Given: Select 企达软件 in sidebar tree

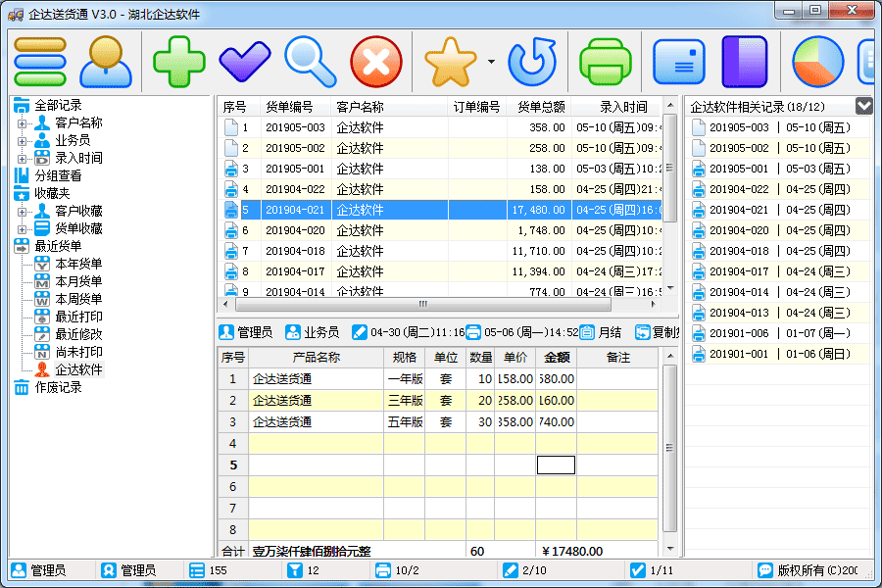Looking at the screenshot, I should pyautogui.click(x=78, y=369).
